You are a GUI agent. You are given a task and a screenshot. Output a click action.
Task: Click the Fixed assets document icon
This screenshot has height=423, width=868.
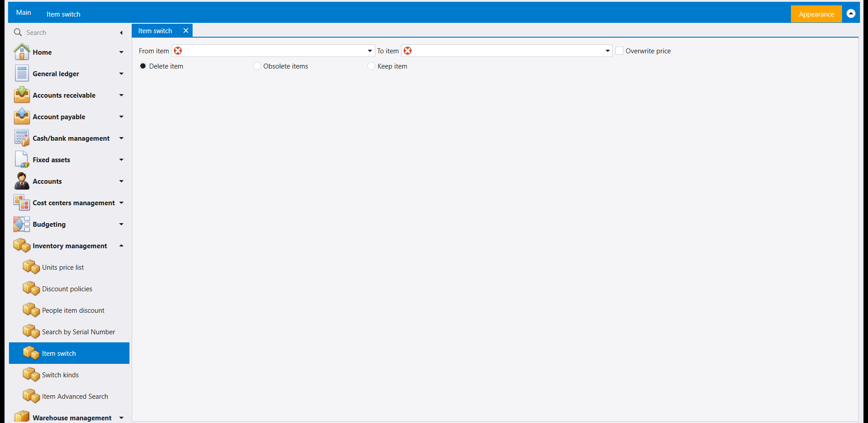pyautogui.click(x=21, y=160)
